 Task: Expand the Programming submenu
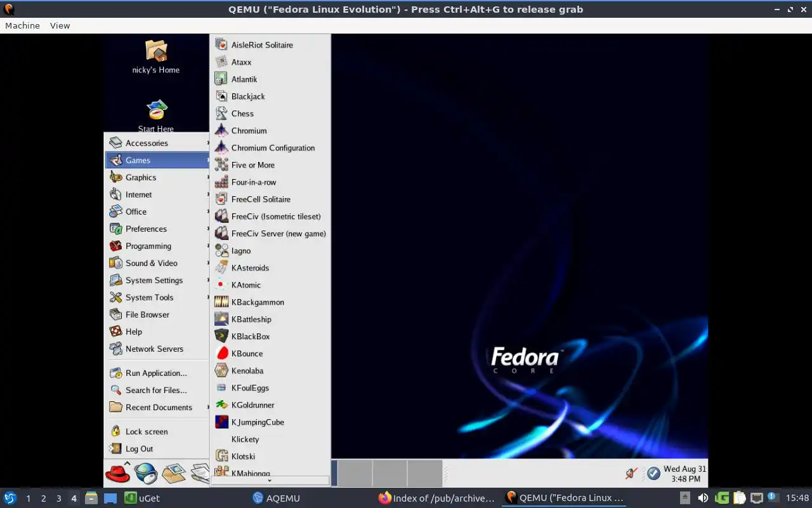pos(157,246)
